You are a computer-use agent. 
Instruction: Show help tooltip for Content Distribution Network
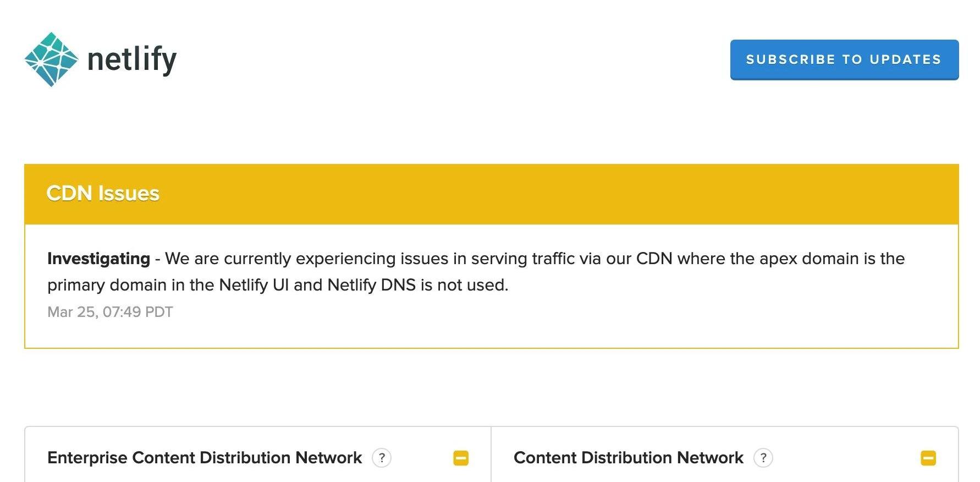tap(763, 458)
